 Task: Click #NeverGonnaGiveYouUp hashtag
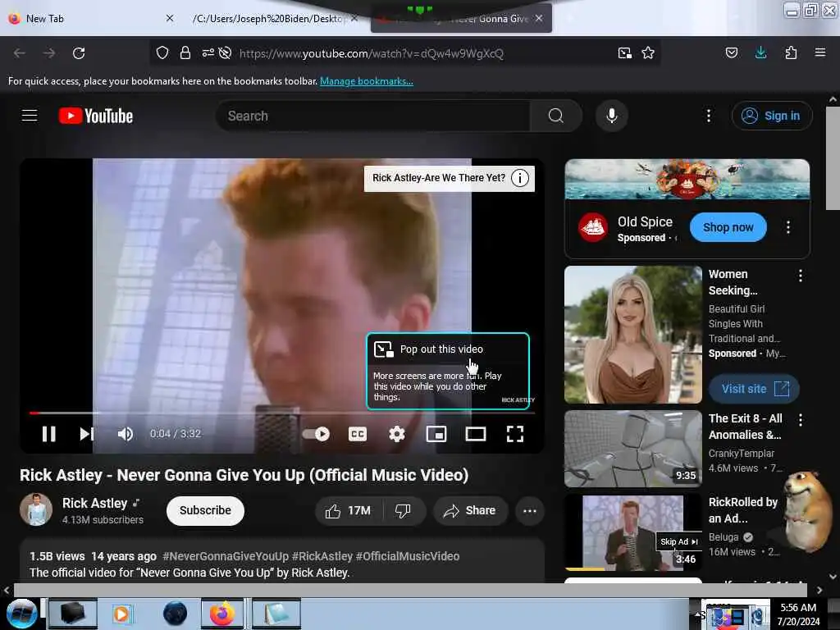click(x=226, y=556)
